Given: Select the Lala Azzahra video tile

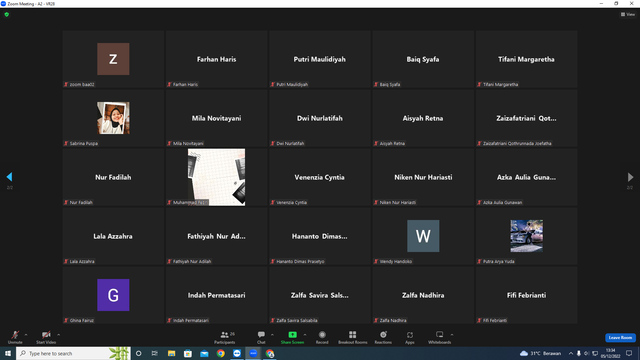Looking at the screenshot, I should 113,236.
